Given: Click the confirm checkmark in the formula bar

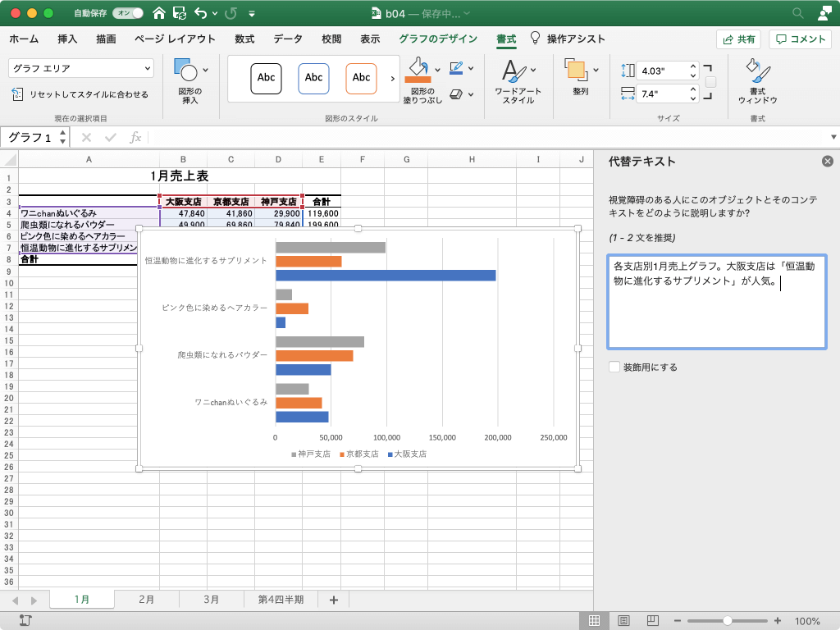Looking at the screenshot, I should click(x=111, y=138).
